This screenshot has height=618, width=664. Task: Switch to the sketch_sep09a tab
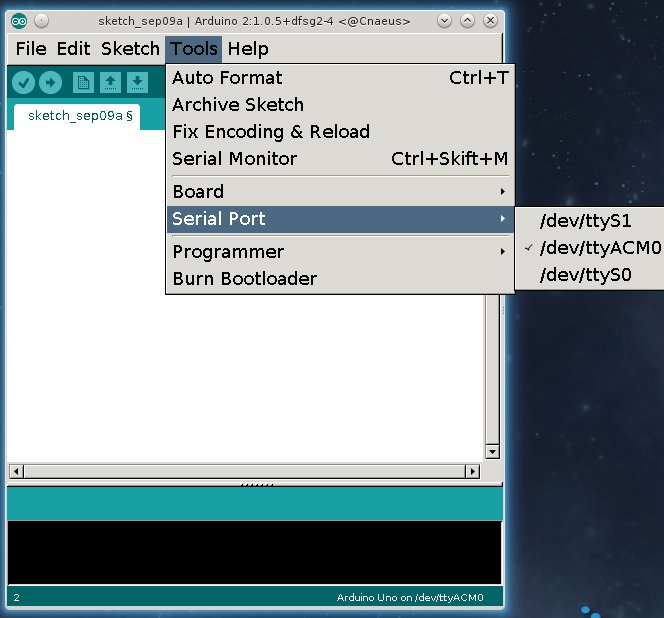(77, 116)
